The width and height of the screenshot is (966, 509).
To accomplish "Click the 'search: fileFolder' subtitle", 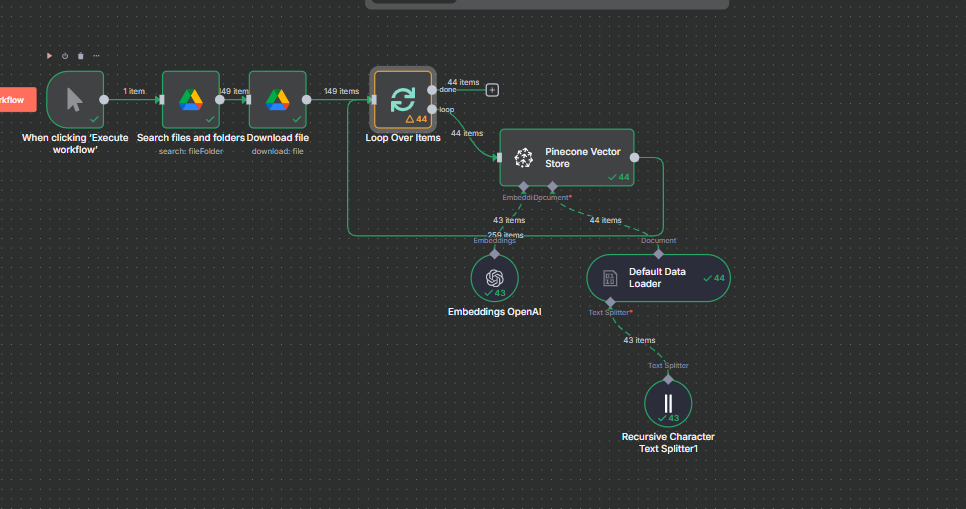I will click(x=191, y=152).
